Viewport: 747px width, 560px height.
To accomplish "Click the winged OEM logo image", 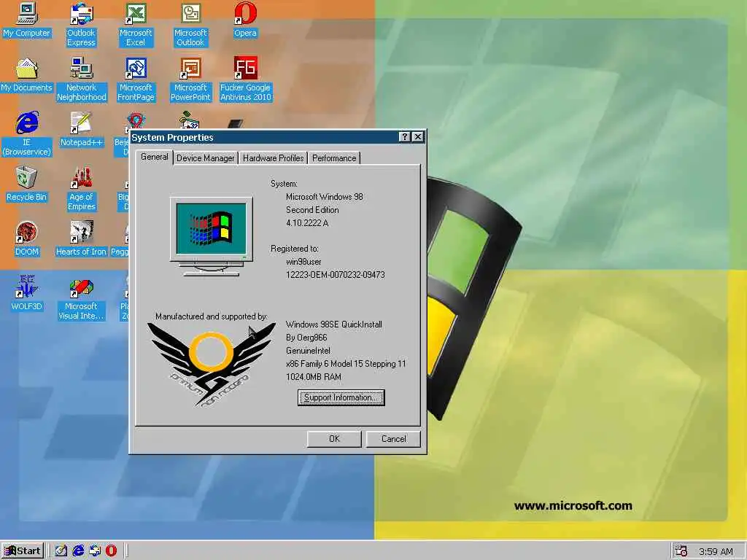I will 212,365.
